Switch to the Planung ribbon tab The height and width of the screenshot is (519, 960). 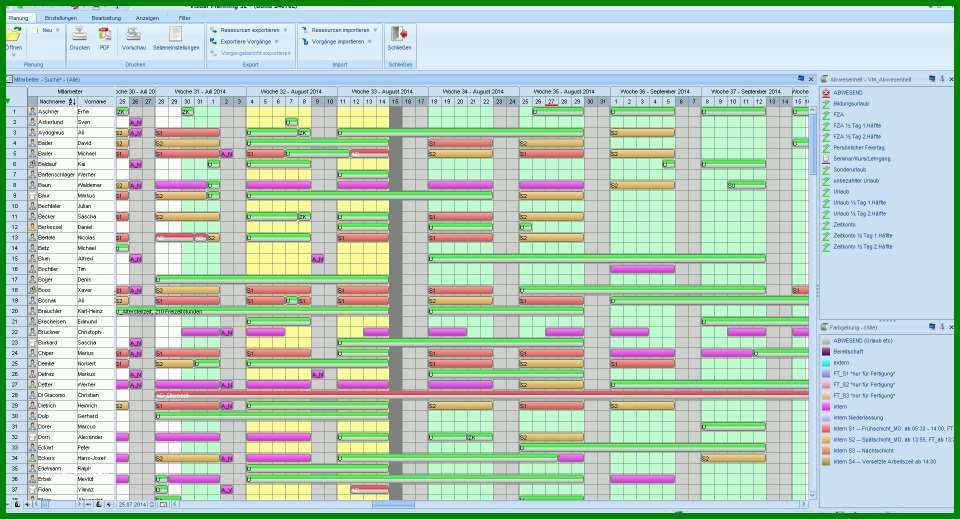(x=18, y=18)
